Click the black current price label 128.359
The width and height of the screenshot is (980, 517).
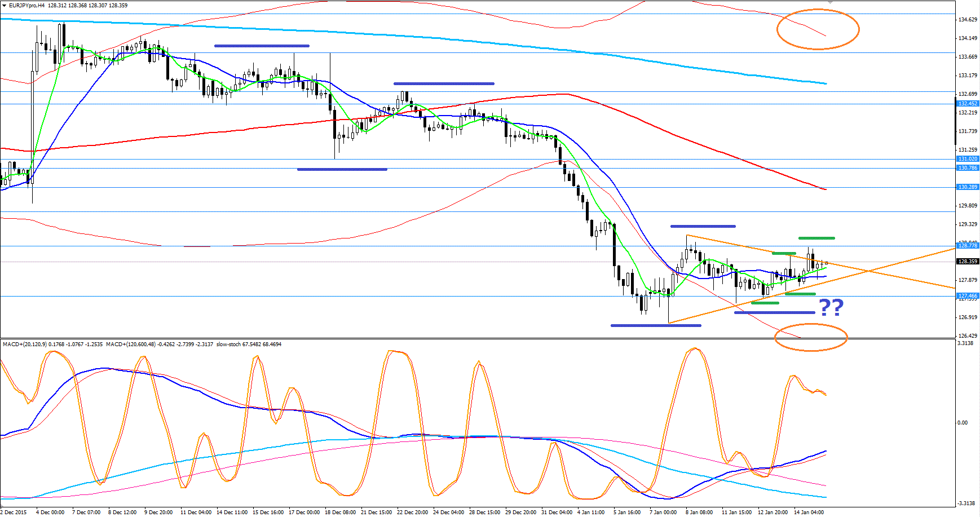pos(968,262)
